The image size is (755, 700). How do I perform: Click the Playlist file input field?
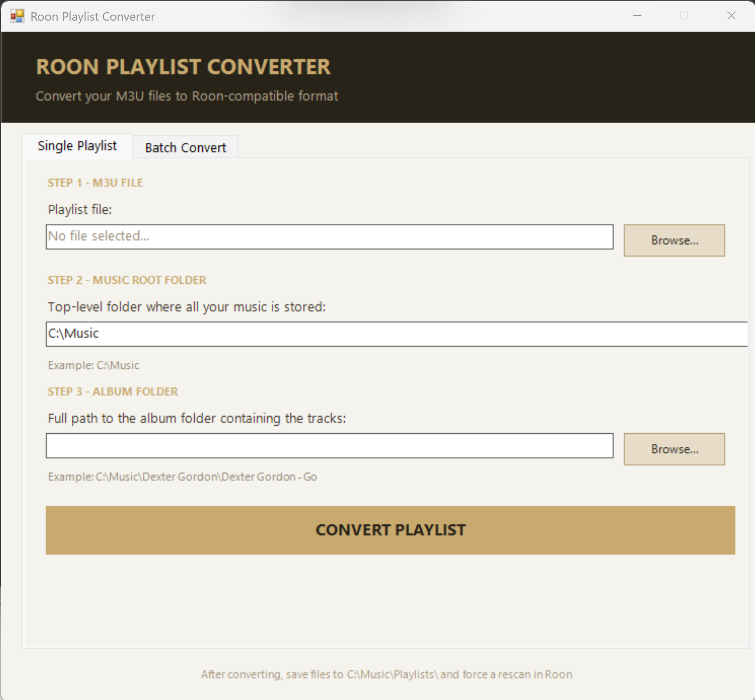pos(329,237)
